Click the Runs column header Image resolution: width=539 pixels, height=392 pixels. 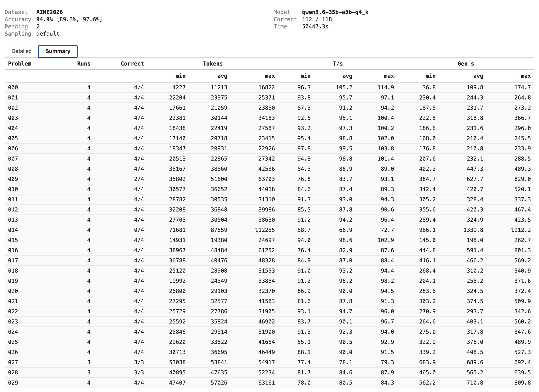click(x=84, y=64)
